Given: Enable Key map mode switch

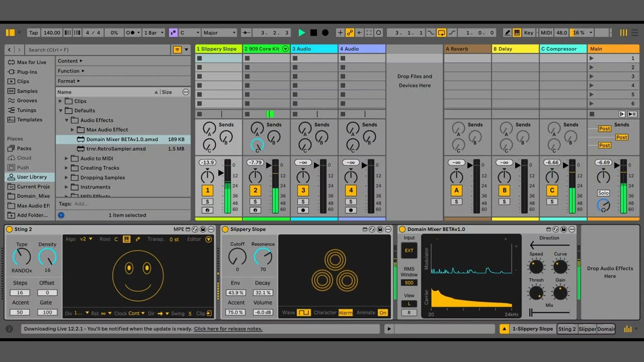Looking at the screenshot, I should 529,33.
